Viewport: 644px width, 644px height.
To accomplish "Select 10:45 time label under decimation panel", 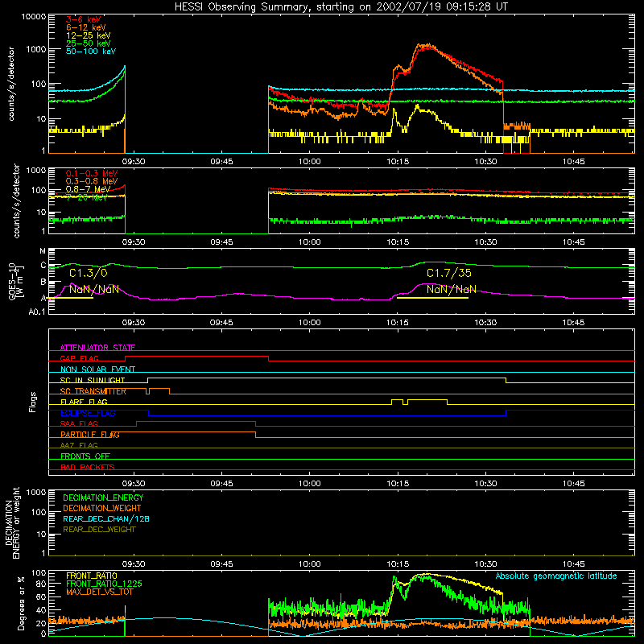I will click(x=574, y=564).
